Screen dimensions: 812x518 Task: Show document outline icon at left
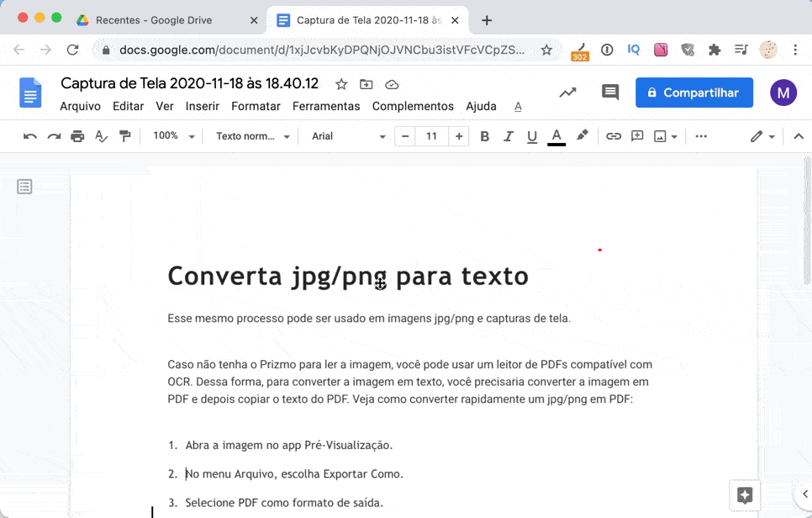point(24,187)
